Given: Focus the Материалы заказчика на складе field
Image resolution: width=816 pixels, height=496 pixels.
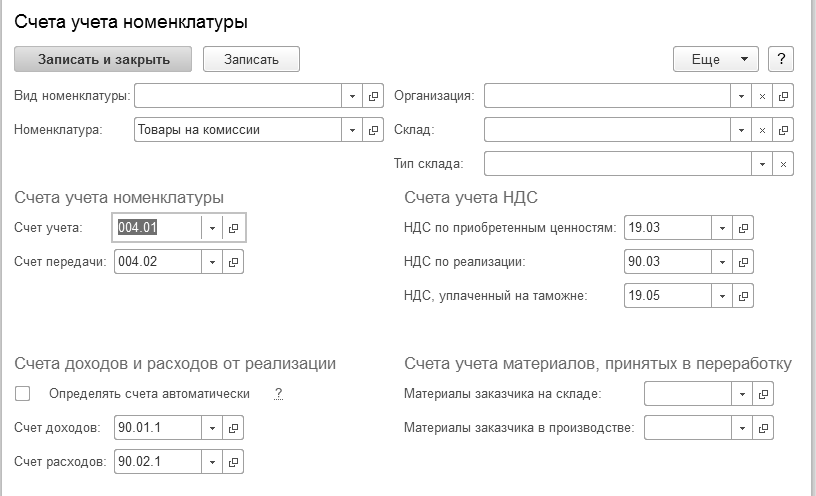Looking at the screenshot, I should (688, 394).
